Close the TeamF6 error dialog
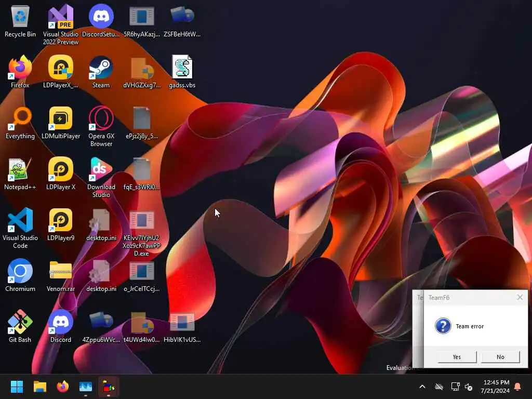Image resolution: width=532 pixels, height=399 pixels. [x=520, y=297]
